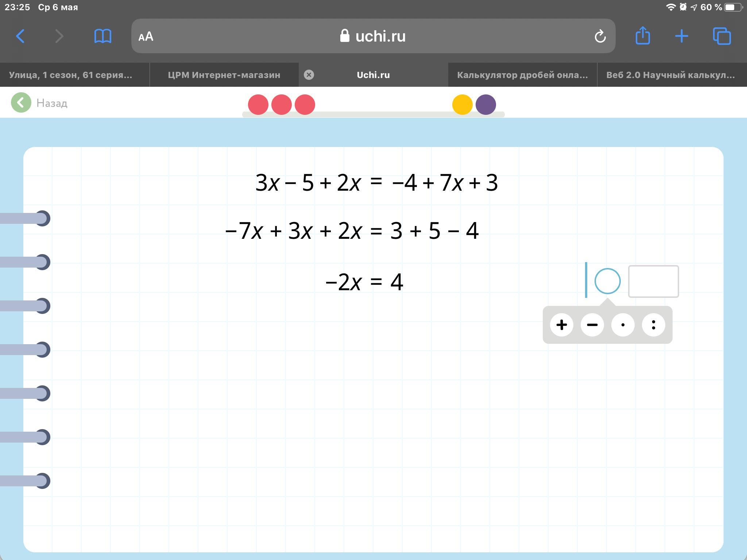Open Safari bookmarks book icon
This screenshot has height=560, width=747.
(102, 36)
